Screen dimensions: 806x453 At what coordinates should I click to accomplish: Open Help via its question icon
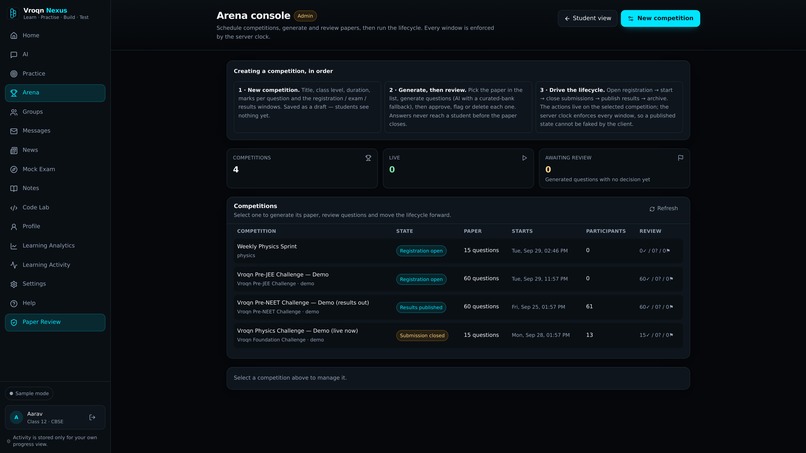(x=14, y=303)
